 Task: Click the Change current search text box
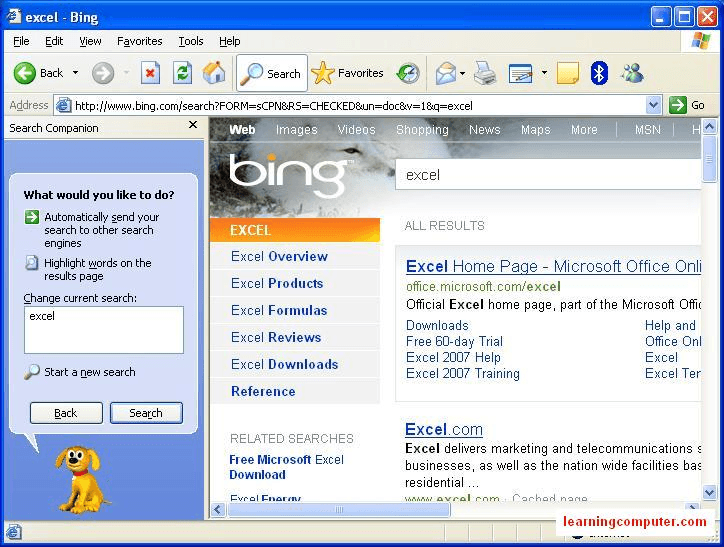click(x=104, y=330)
